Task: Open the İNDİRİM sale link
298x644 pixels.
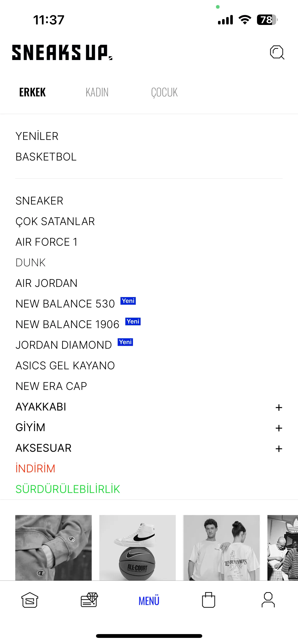Action: tap(35, 469)
